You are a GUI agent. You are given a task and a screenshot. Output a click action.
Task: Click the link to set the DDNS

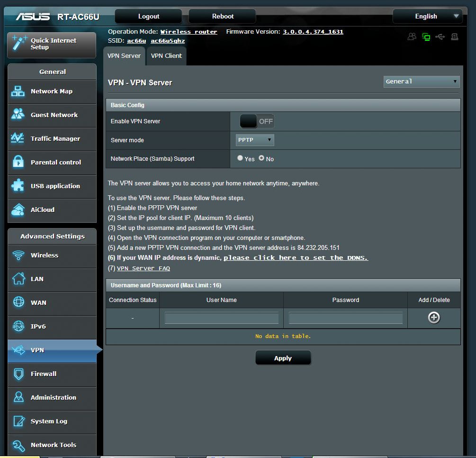point(296,258)
